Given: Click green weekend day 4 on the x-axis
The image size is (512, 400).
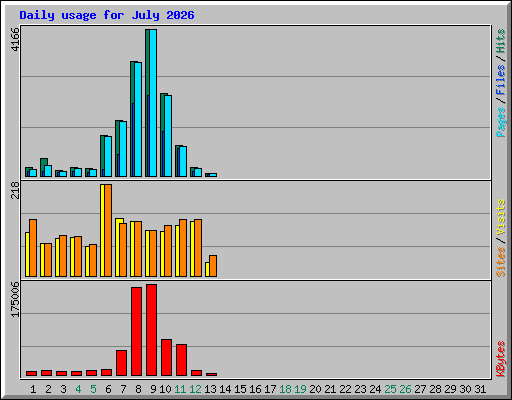Looking at the screenshot, I should [x=78, y=389].
